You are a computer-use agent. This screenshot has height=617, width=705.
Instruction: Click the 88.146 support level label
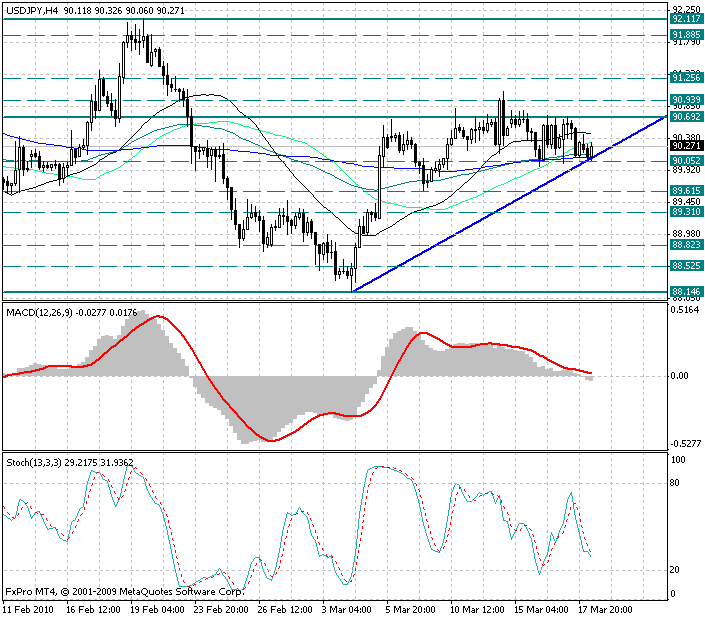pos(686,291)
